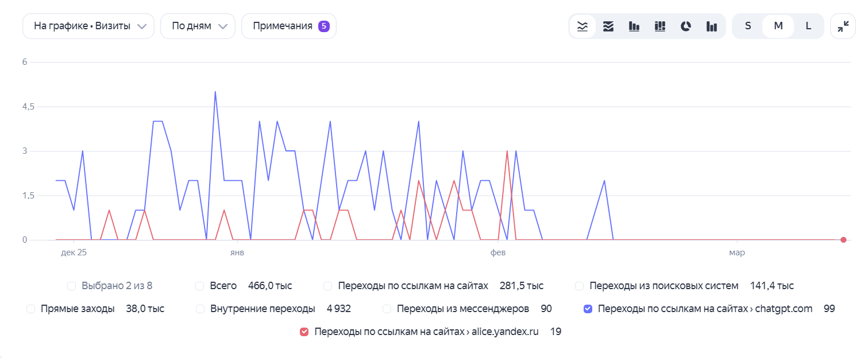868x358 pixels.
Task: Select the line chart view icon
Action: pos(582,26)
